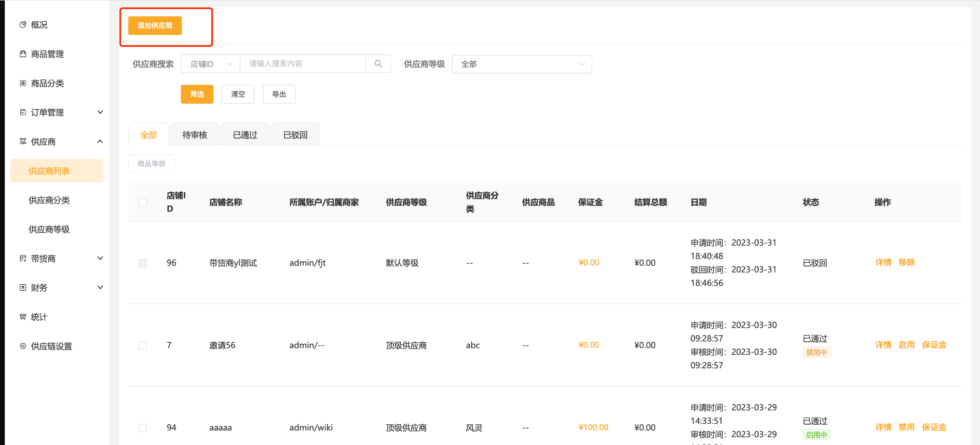Viewport: 980px width, 445px height.
Task: Click the 统计 statistics icon
Action: point(23,317)
